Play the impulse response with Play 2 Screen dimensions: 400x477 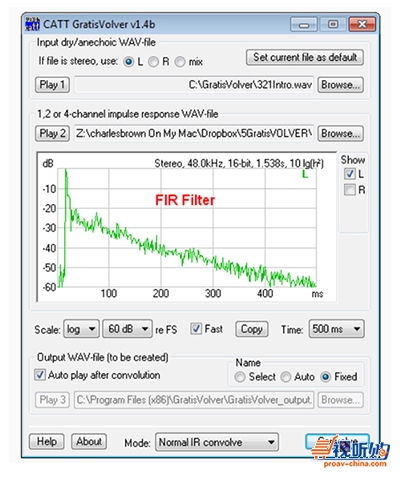52,133
